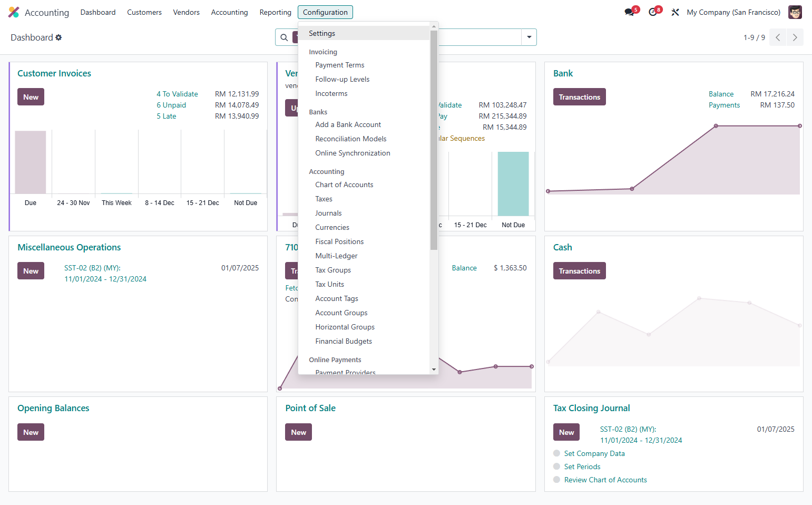Open the activities clock icon

pyautogui.click(x=653, y=12)
